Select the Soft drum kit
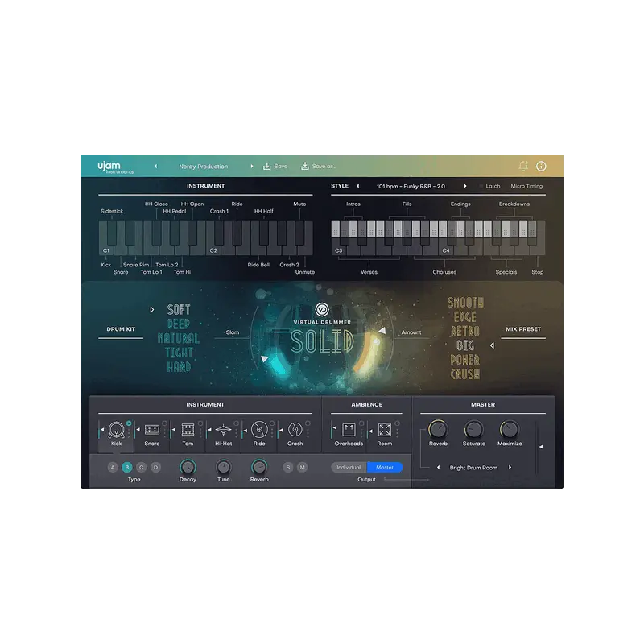The image size is (644, 644). (179, 310)
